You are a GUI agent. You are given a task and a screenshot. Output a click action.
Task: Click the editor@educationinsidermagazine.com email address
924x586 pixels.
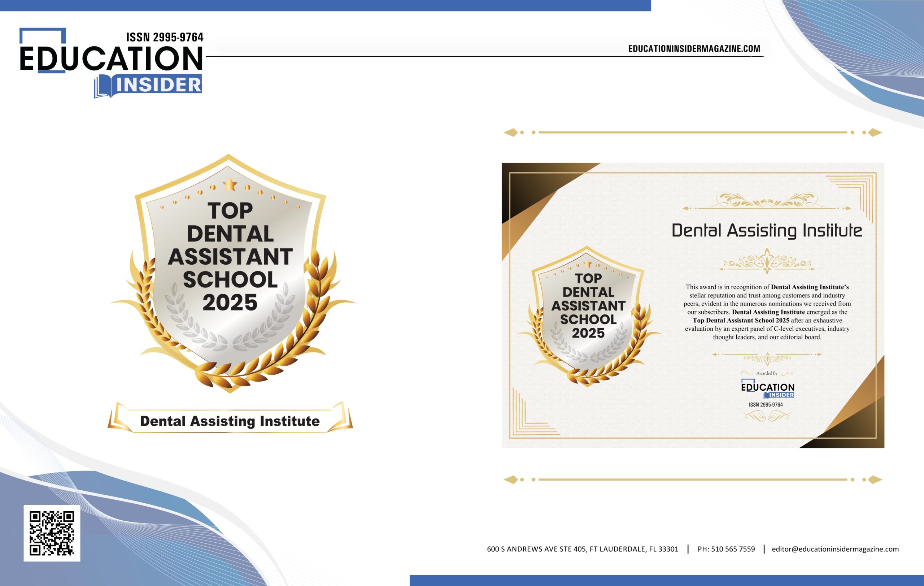coord(835,549)
